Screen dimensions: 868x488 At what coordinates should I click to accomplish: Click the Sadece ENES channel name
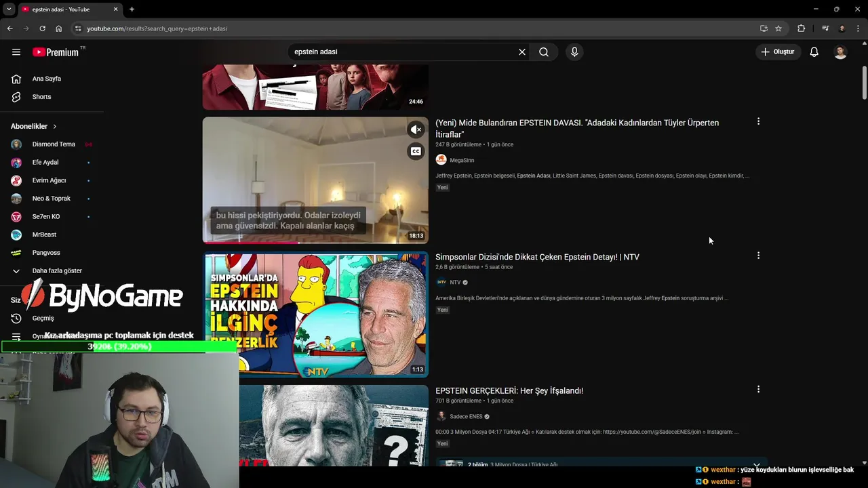point(466,417)
